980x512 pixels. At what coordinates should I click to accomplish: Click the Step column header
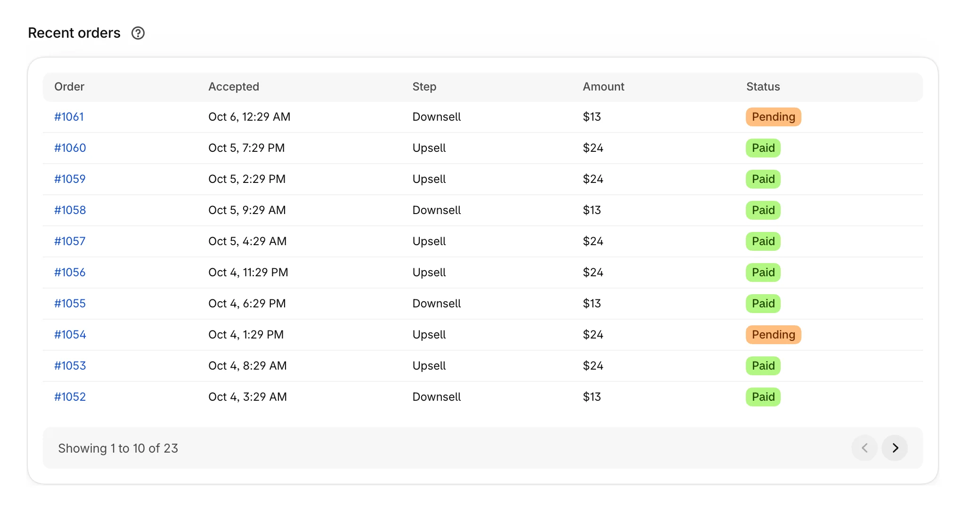pos(425,87)
